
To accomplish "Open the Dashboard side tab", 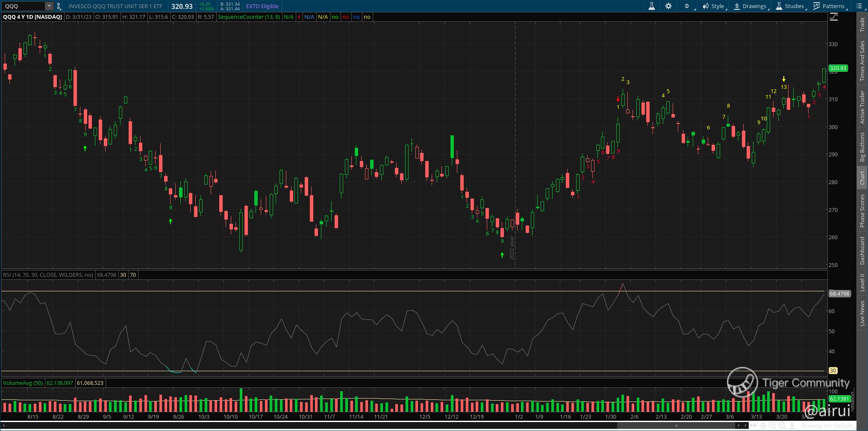I will (862, 251).
